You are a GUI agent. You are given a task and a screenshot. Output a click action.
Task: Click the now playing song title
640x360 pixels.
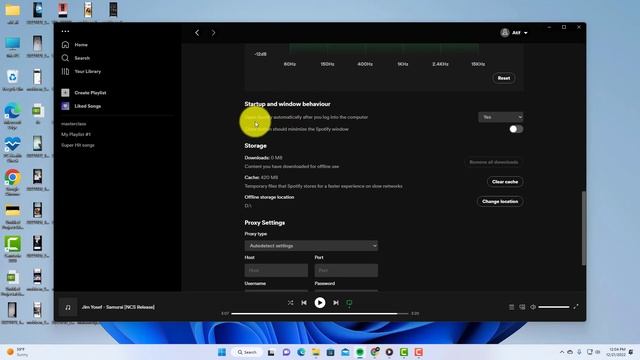tap(118, 307)
